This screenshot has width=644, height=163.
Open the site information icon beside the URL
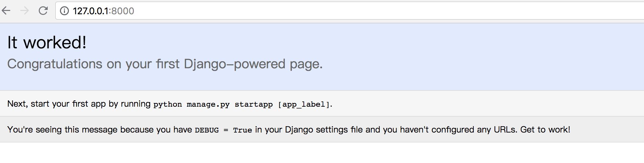[x=64, y=11]
